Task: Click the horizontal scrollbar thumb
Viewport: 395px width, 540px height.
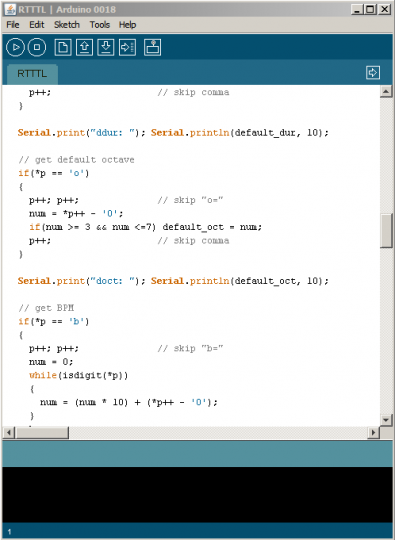Action: click(x=42, y=432)
